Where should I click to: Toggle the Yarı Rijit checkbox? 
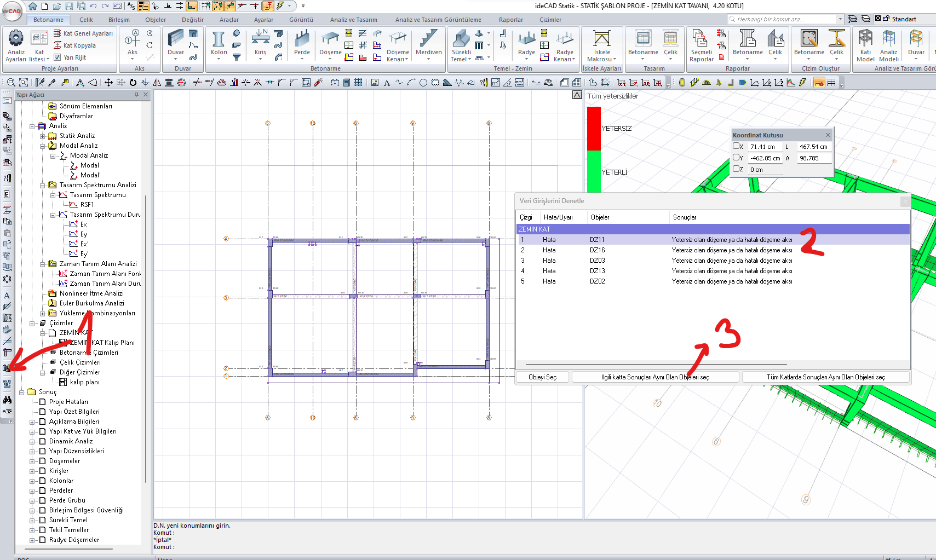point(58,57)
